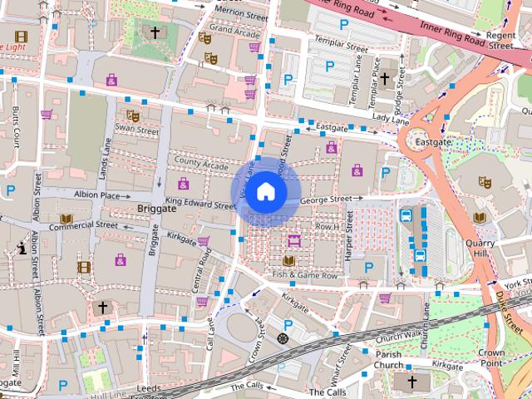Select the 'Crown Street' label
Image resolution: width=532 pixels, height=399 pixels.
click(x=257, y=340)
